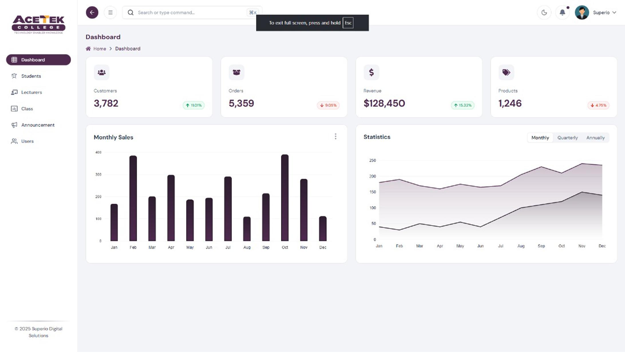Open the Monthly Sales options menu

click(x=335, y=136)
